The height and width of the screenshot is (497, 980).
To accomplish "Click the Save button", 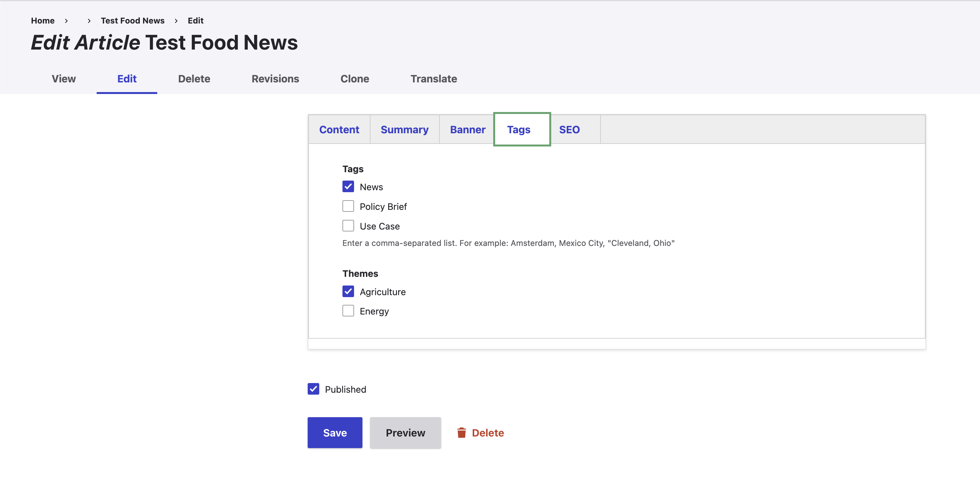I will point(335,433).
